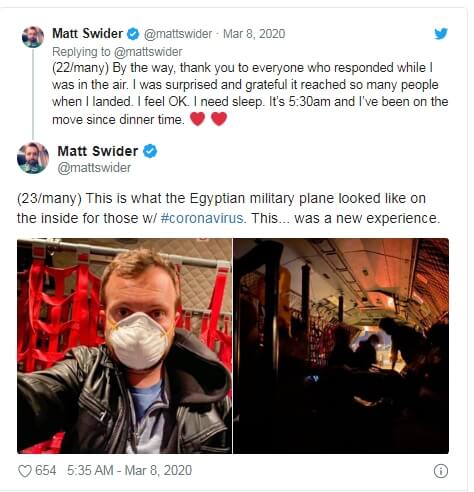Click the heart like icon
Viewport: 474px width, 492px height.
pos(25,471)
